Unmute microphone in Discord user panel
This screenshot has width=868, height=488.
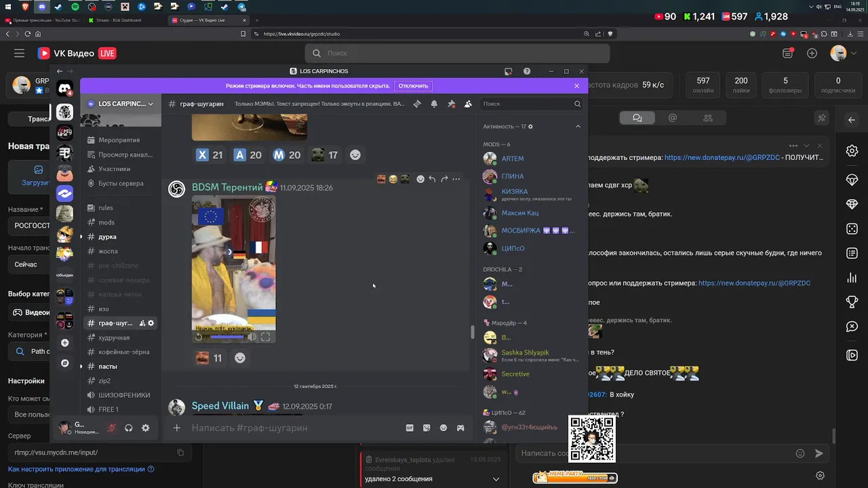(x=111, y=428)
